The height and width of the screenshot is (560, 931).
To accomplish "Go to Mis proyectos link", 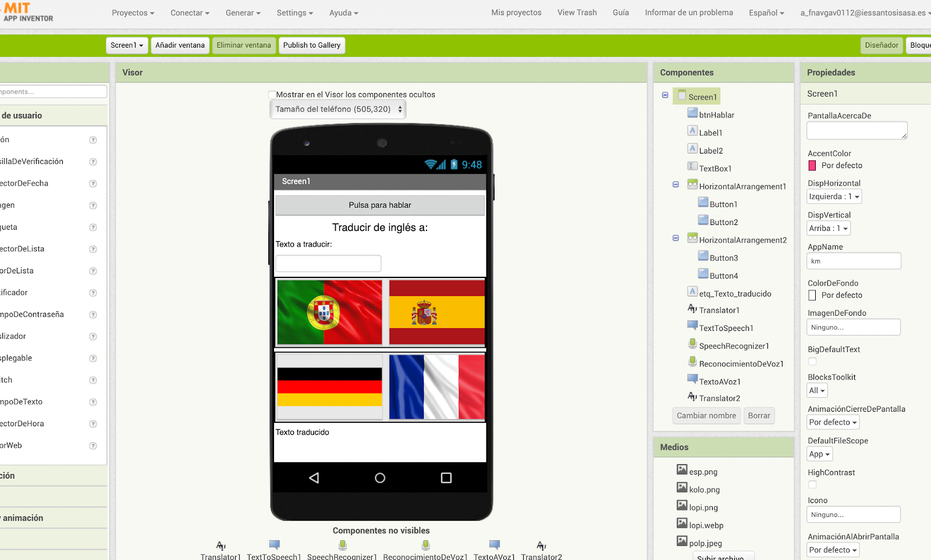I will [x=516, y=13].
